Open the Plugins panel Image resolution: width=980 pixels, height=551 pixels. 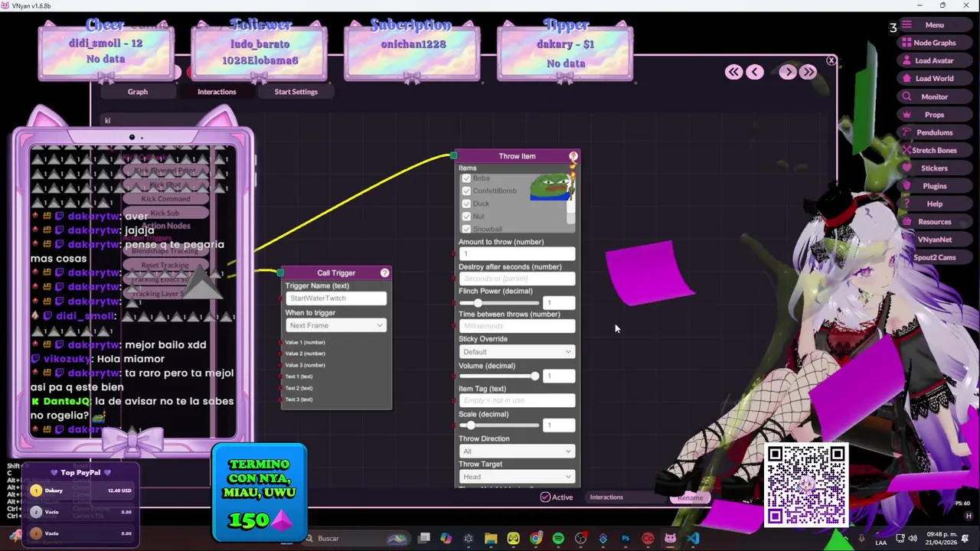[934, 186]
